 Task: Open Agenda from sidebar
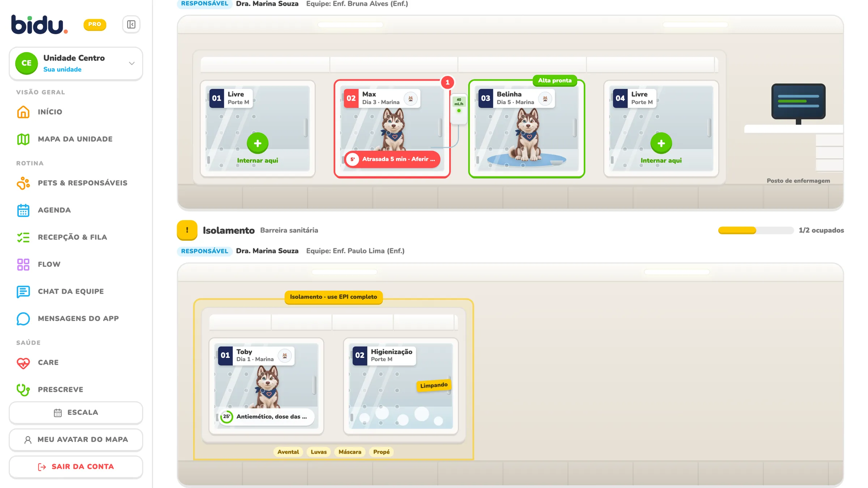76,210
